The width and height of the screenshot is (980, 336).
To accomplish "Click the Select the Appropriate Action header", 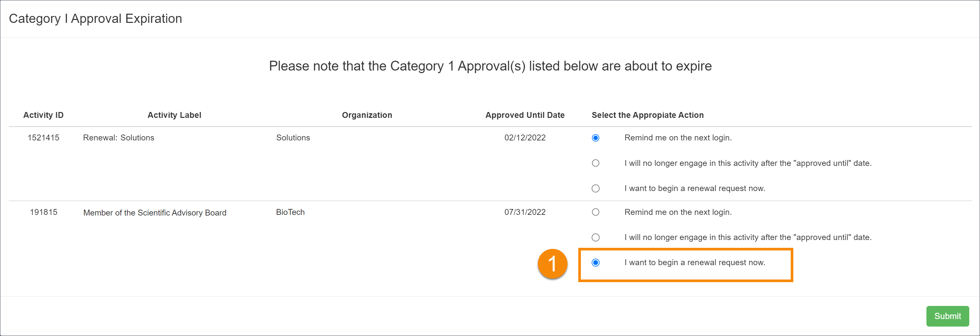I will (647, 115).
